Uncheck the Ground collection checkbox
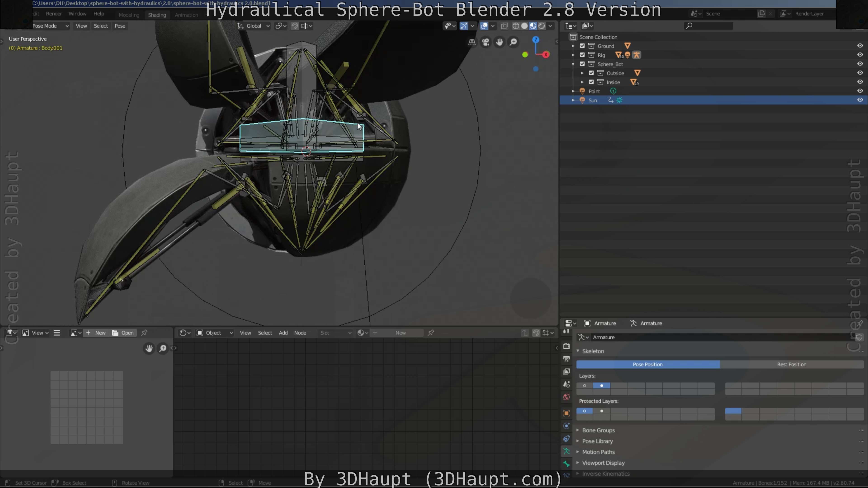 click(582, 46)
